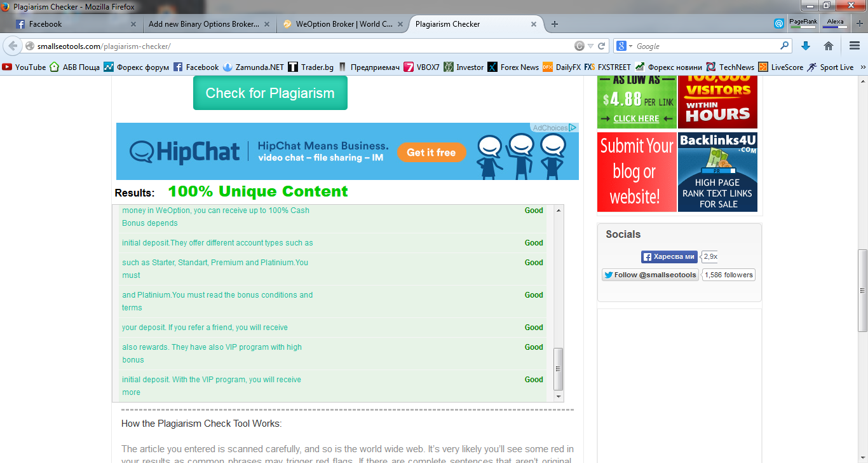The image size is (868, 463).
Task: Open the Форекс новини bookmark
Action: tap(668, 67)
